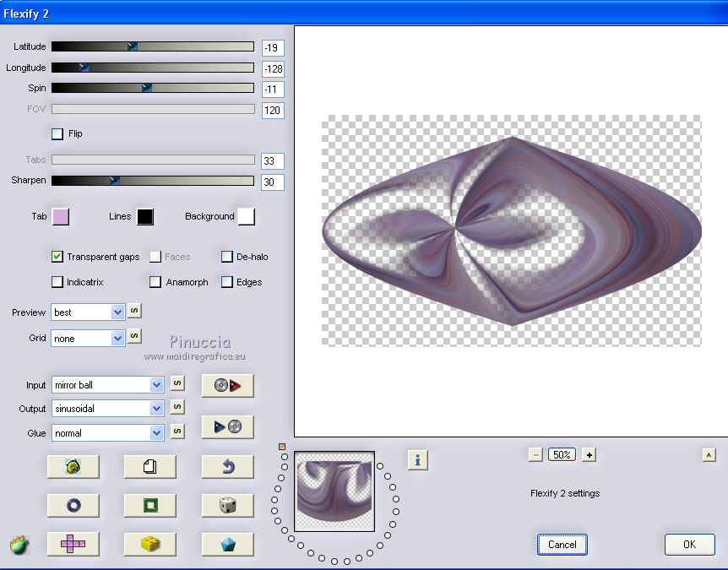Click the S button next to Preview
The height and width of the screenshot is (570, 728).
(x=134, y=311)
